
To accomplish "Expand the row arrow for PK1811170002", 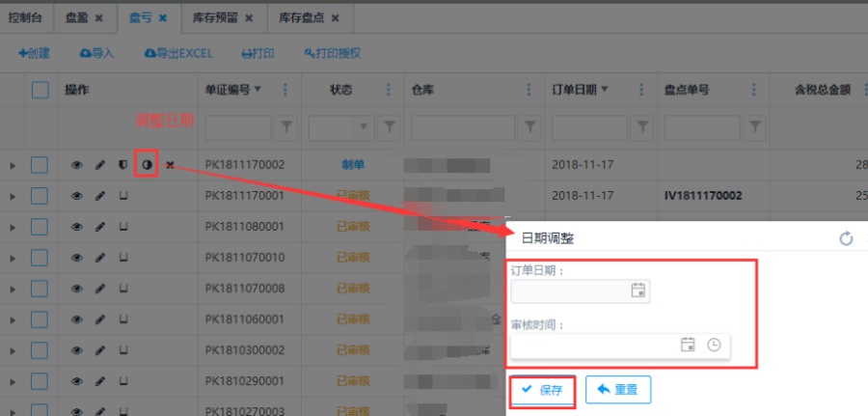I will tap(13, 166).
